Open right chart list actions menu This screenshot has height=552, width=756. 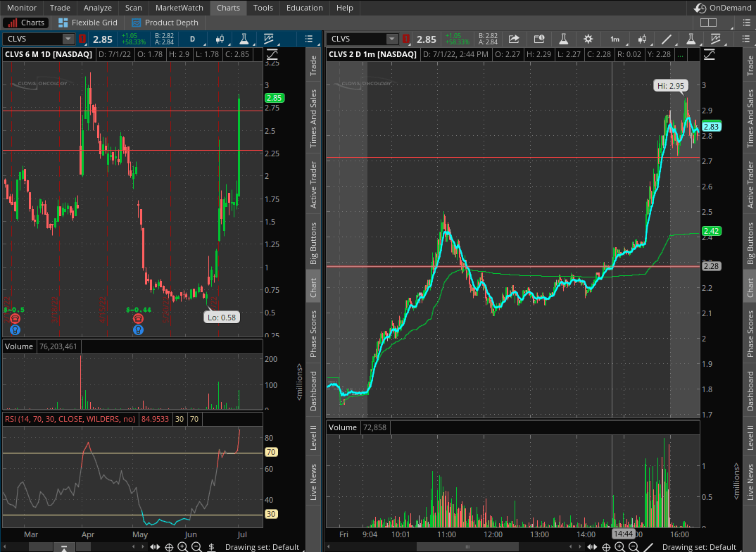pyautogui.click(x=745, y=39)
